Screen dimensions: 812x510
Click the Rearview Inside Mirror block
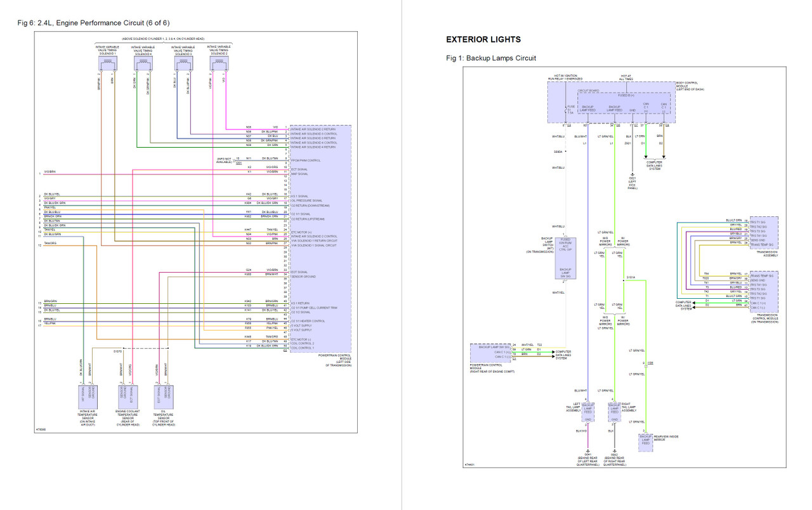pyautogui.click(x=646, y=443)
